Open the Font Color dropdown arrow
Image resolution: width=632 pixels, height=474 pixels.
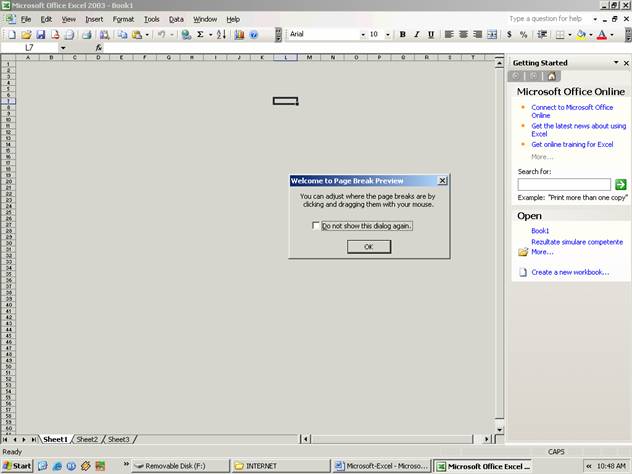(x=612, y=35)
